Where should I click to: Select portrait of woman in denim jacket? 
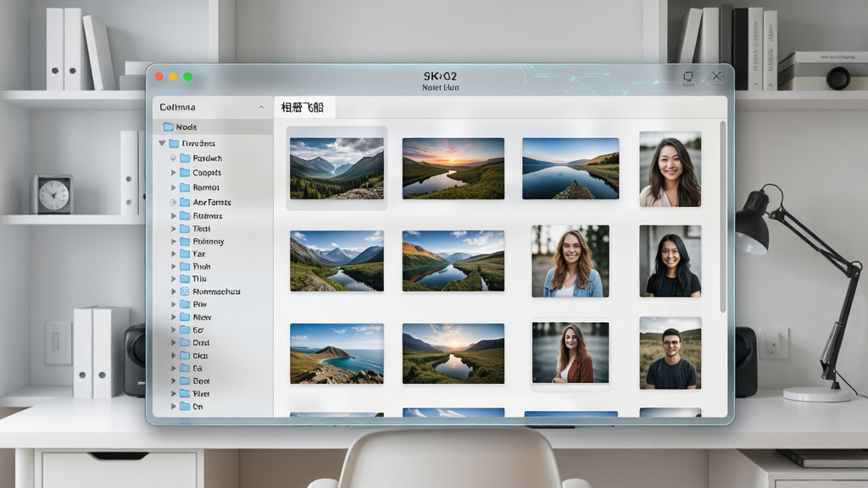point(570,261)
